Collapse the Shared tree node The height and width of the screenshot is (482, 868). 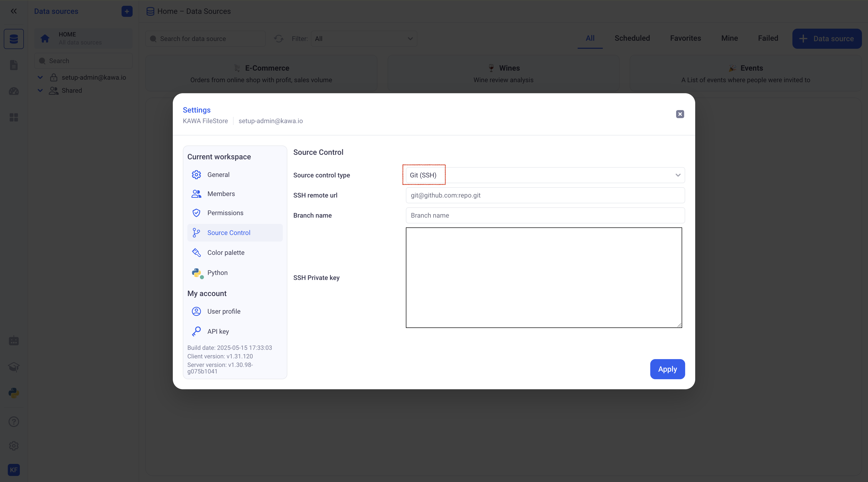(40, 90)
